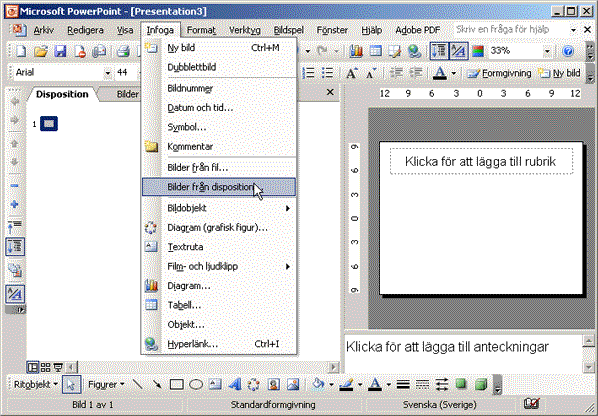Click the font color A in the formatting toolbar

point(440,73)
